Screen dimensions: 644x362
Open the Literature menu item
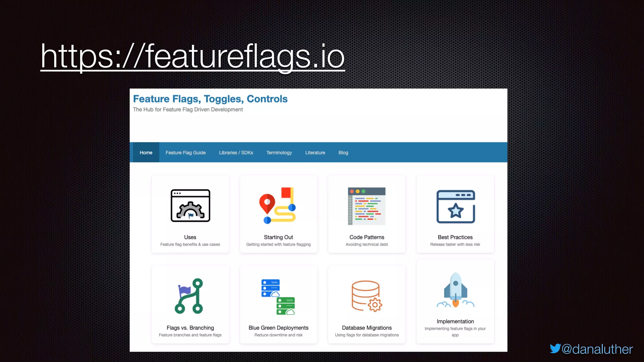(315, 152)
